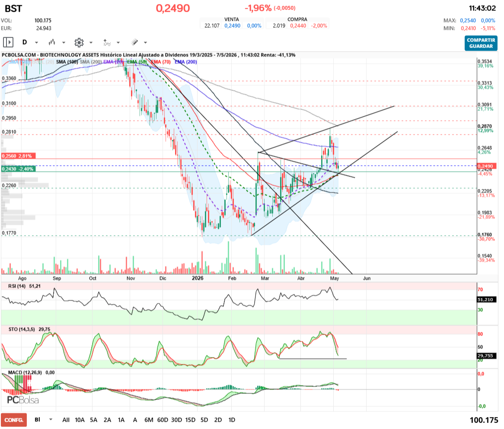Click the 0,3360 price level label
The height and width of the screenshot is (429, 504).
pyautogui.click(x=9, y=78)
